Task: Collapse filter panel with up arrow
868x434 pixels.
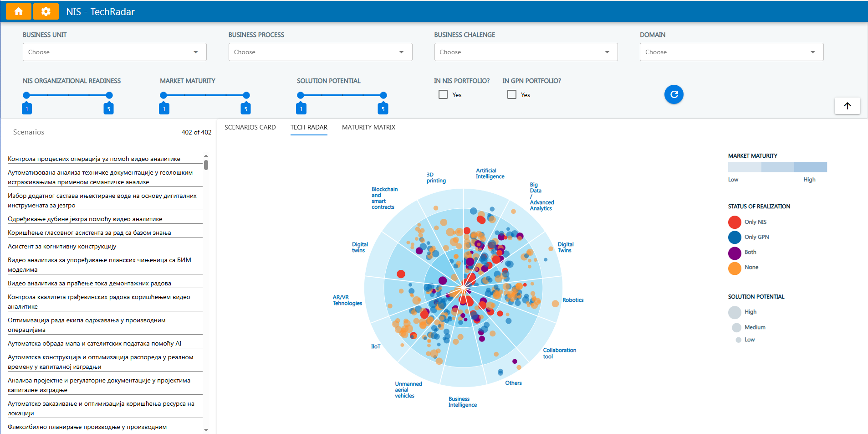Action: [848, 106]
